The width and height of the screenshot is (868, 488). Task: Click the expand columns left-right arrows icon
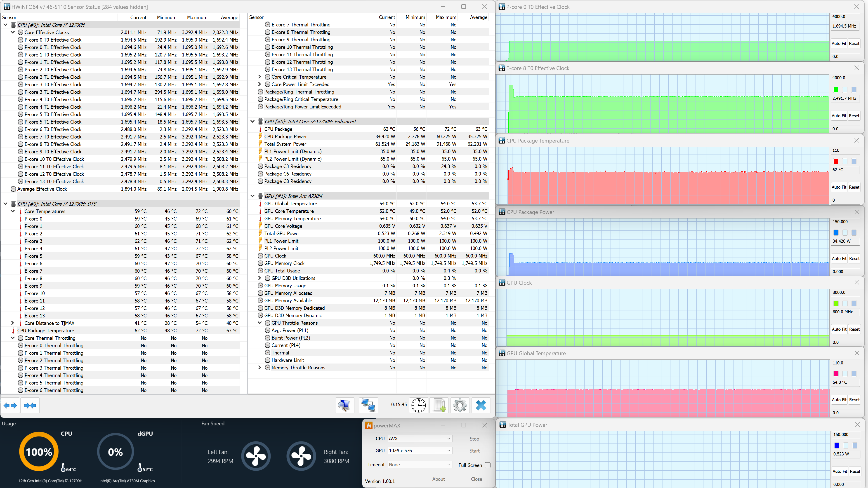coord(10,406)
